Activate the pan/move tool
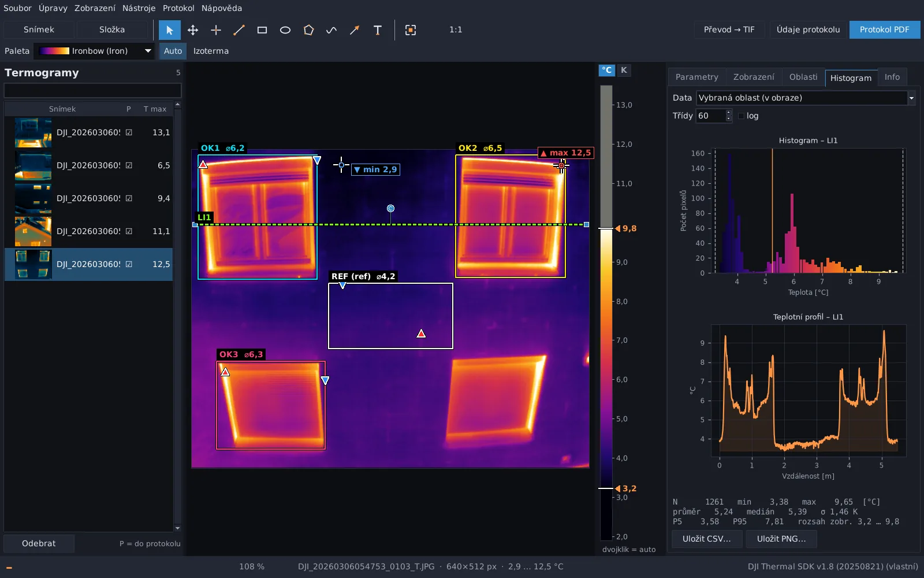 [193, 30]
